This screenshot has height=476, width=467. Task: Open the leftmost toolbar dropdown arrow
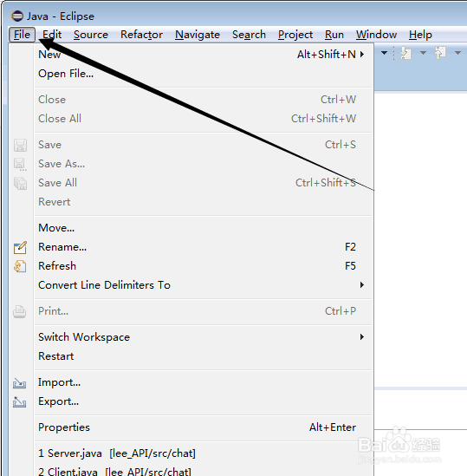click(x=384, y=53)
